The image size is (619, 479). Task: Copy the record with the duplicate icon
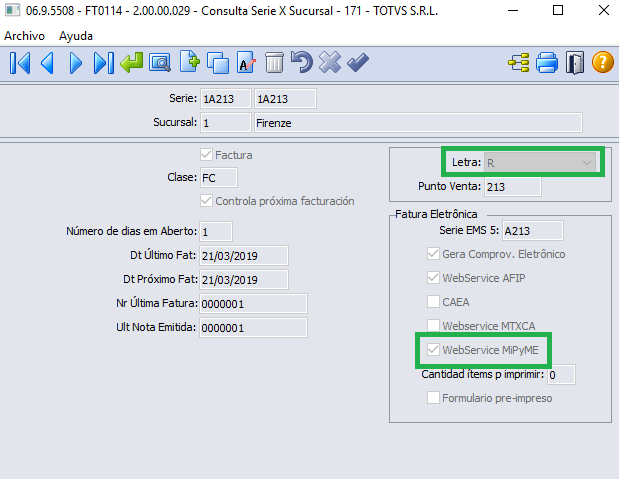point(218,63)
